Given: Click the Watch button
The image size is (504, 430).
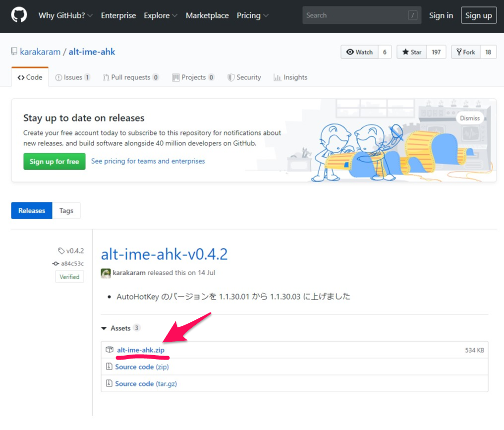Looking at the screenshot, I should [359, 52].
